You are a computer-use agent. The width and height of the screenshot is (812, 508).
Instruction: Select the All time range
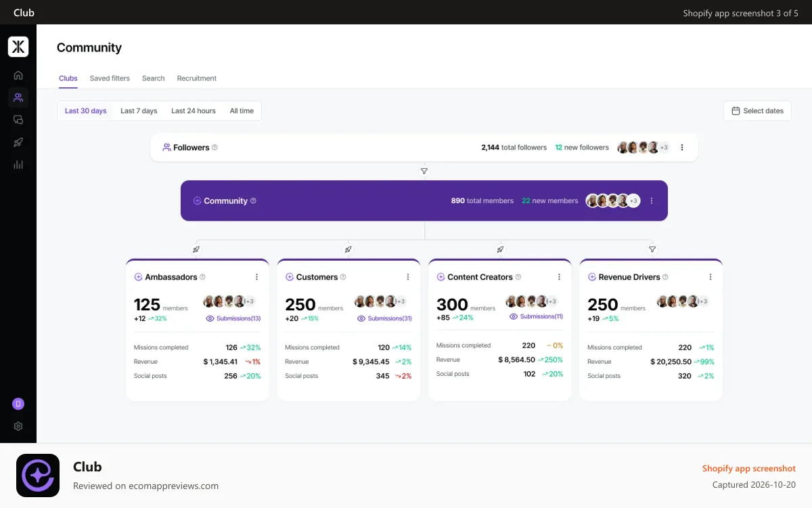coord(242,111)
